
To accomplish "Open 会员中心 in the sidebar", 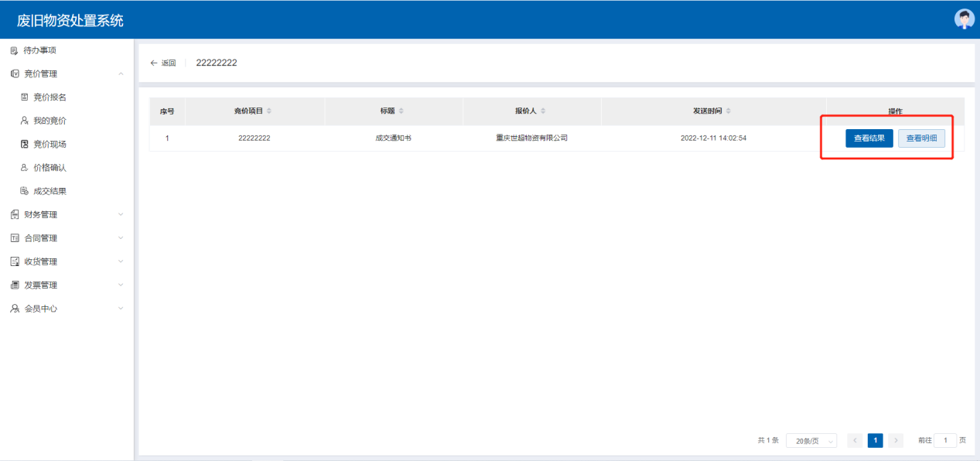I will click(x=40, y=309).
